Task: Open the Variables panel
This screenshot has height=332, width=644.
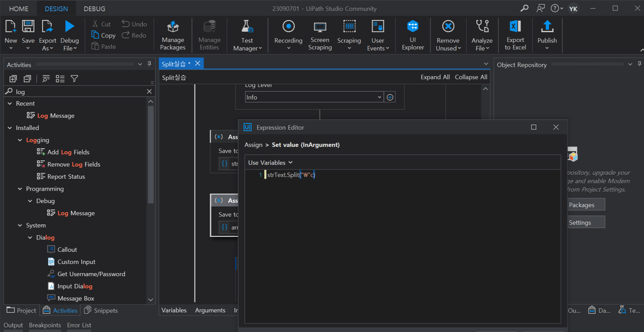Action: (174, 310)
